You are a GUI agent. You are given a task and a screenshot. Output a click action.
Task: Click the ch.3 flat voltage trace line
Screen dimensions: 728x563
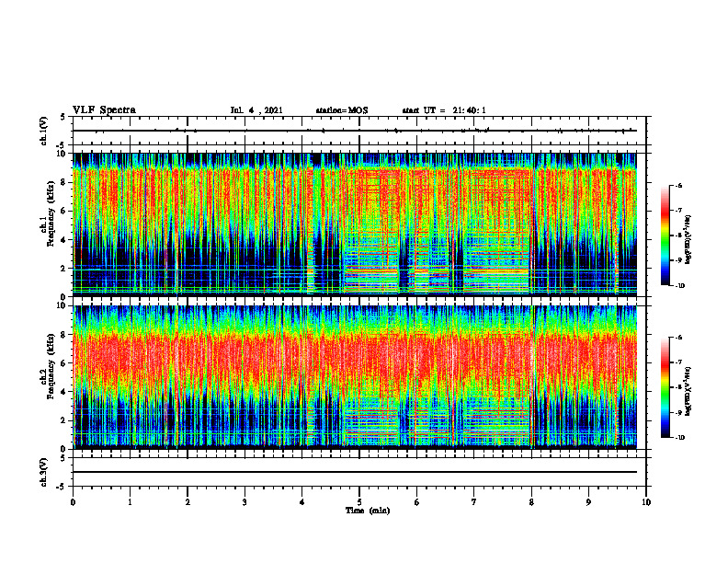coord(355,472)
